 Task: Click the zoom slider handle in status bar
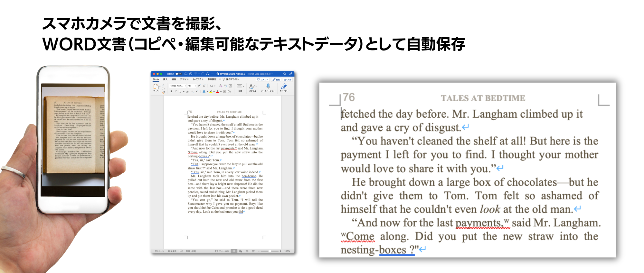(270, 251)
